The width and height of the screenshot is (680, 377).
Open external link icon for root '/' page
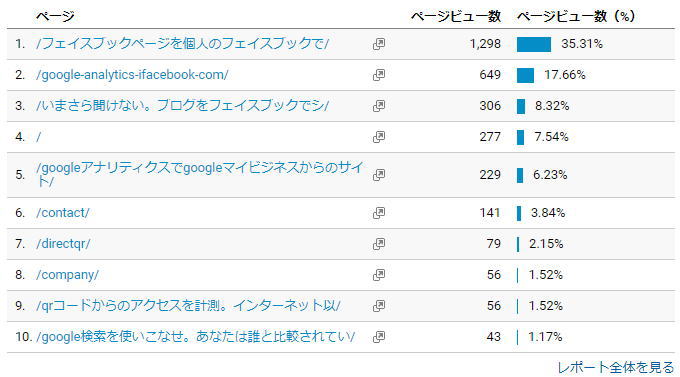click(x=379, y=137)
